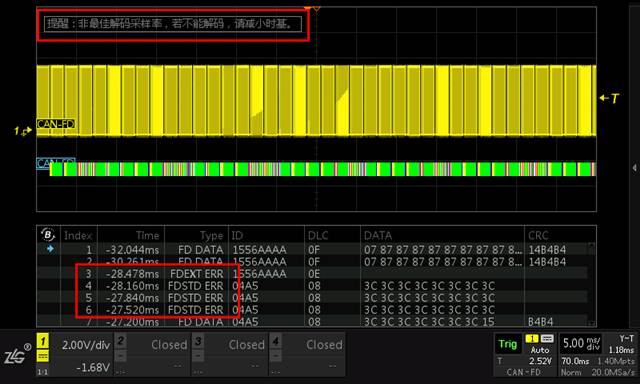Click the T trigger level arrow marker
640x384 pixels.
609,98
